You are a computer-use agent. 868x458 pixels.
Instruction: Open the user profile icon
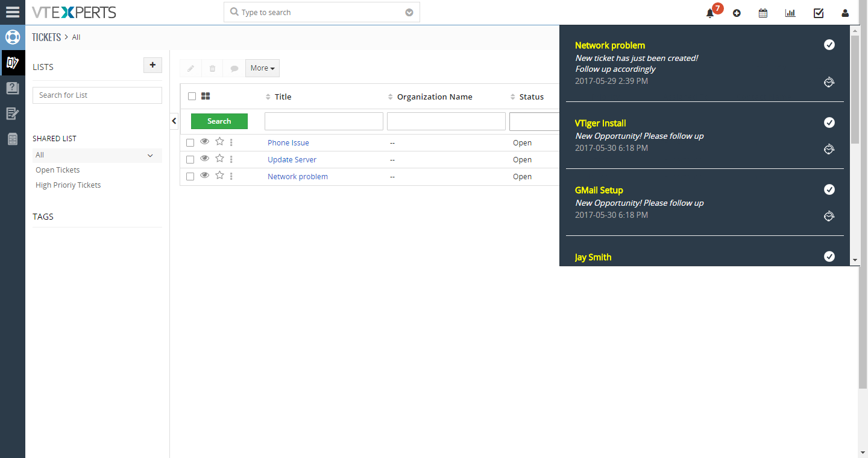coord(845,13)
